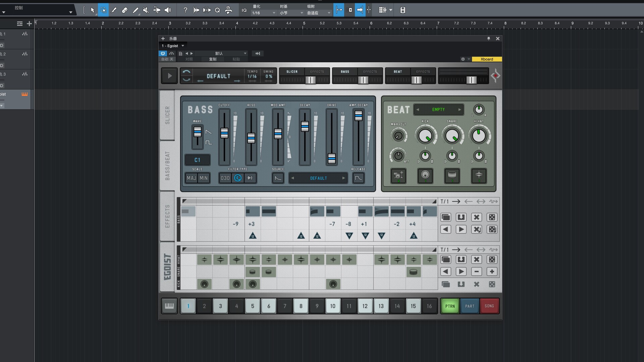Open the grid options dropdown arrow in toolbar
Screen dimensions: 644x362
pyautogui.click(x=391, y=10)
